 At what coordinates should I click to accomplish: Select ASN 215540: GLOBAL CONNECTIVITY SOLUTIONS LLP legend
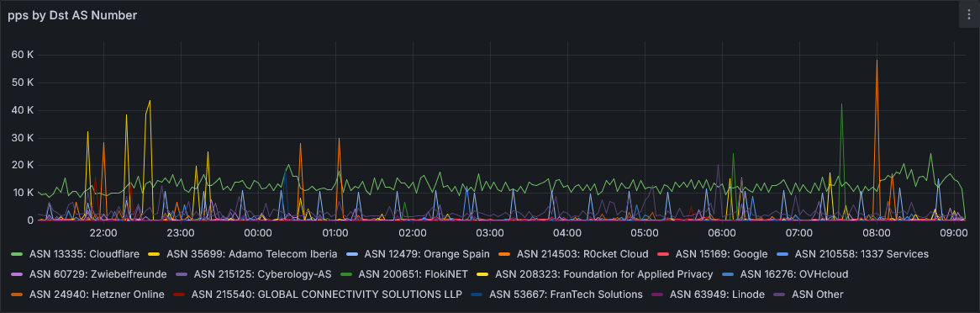coord(327,294)
